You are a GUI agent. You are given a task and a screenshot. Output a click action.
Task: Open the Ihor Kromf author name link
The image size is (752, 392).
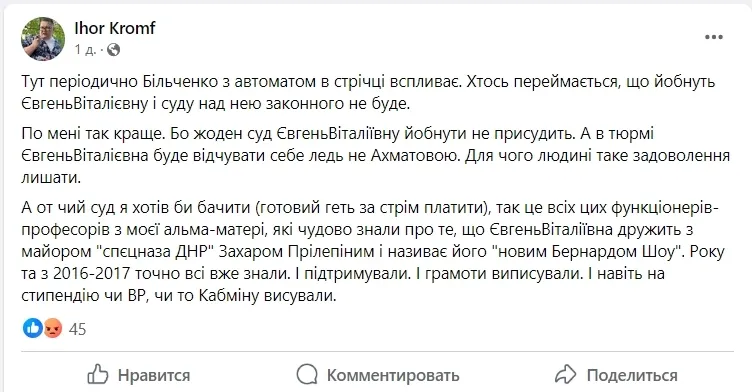click(115, 28)
